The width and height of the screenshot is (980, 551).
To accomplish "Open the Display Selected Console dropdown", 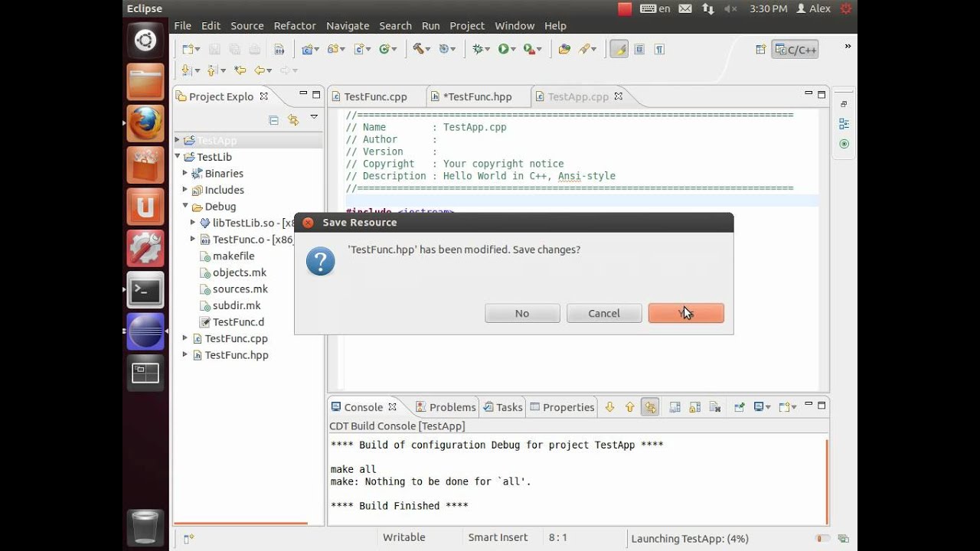I will (x=766, y=407).
